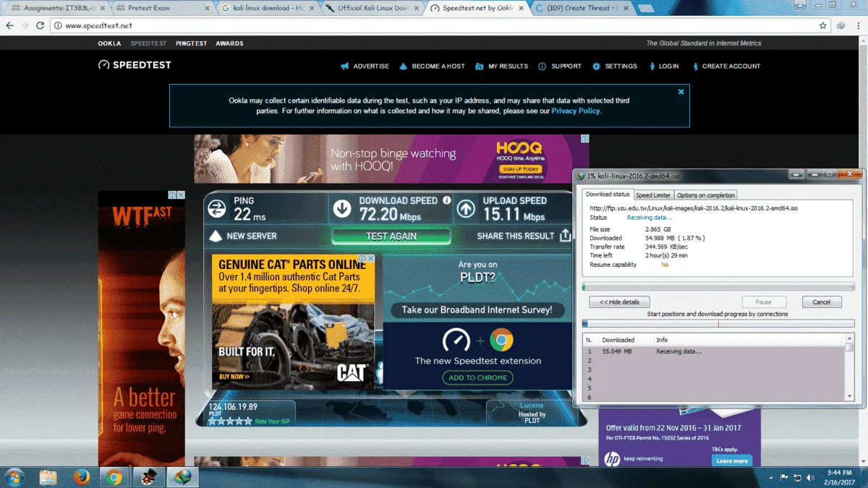Click Take our Broadband Internet Survey
This screenshot has width=868, height=488.
477,309
